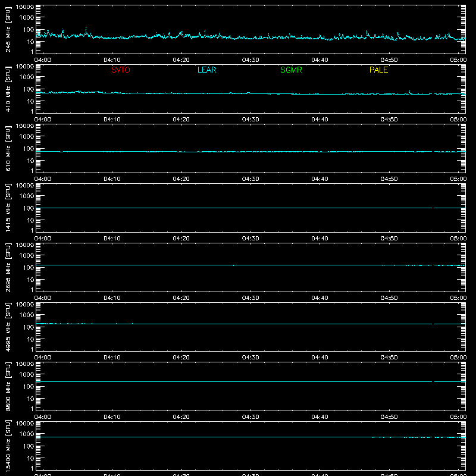Click 05:00 time label below 8800 MHz plot
476x476 pixels.
tap(458, 417)
